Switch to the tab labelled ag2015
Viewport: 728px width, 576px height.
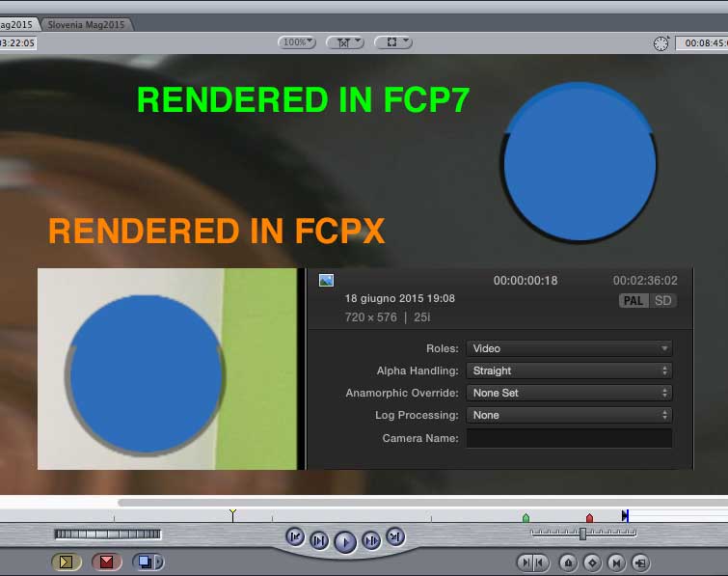(x=16, y=25)
